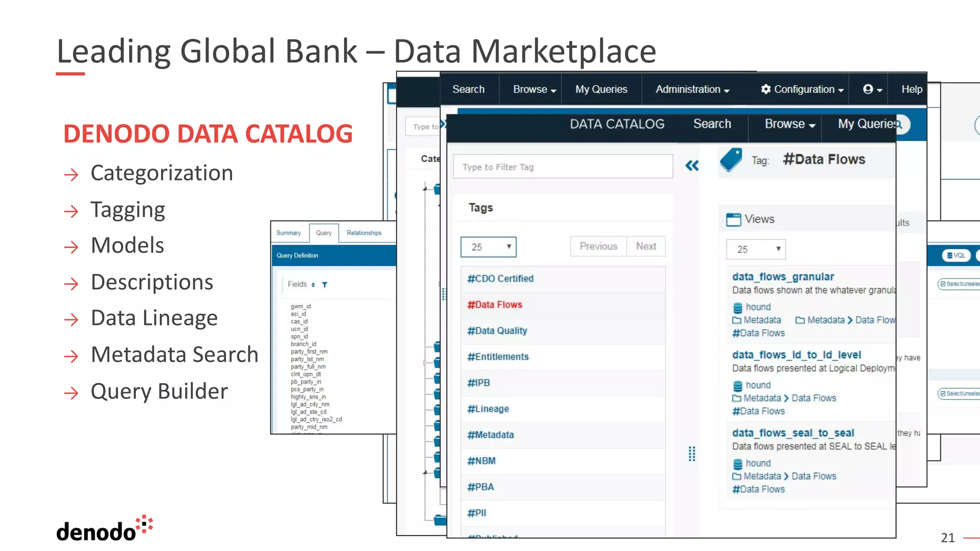
Task: Click the branch_id field
Action: coord(303,344)
